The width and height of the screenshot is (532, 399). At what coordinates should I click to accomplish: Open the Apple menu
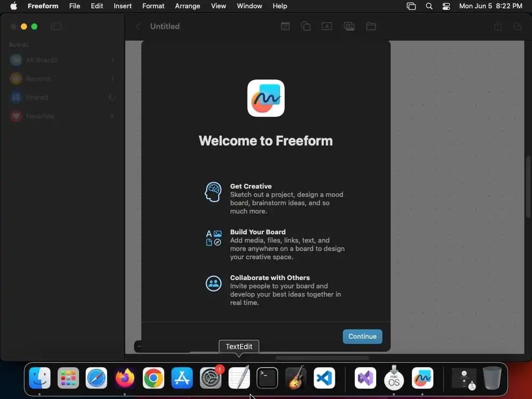point(14,6)
